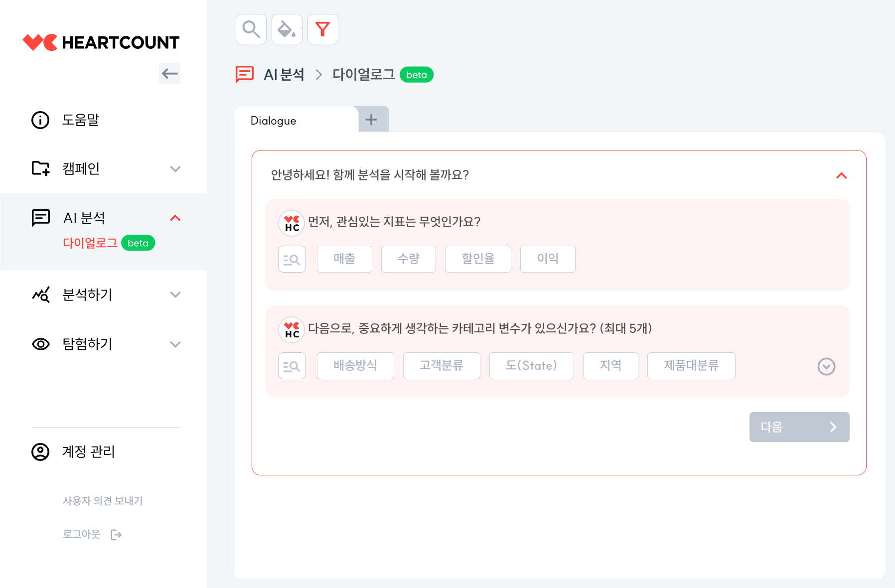This screenshot has width=895, height=588.
Task: Expand the 분석하기 menu chevron
Action: coord(175,294)
